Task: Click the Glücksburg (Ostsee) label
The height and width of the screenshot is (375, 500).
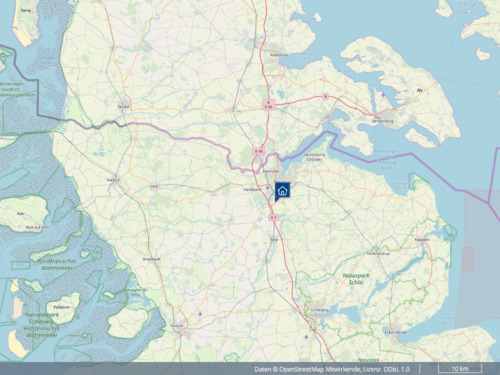Action: click(314, 157)
